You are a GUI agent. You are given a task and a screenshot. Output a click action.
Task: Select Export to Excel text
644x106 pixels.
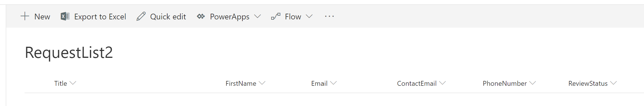point(100,17)
